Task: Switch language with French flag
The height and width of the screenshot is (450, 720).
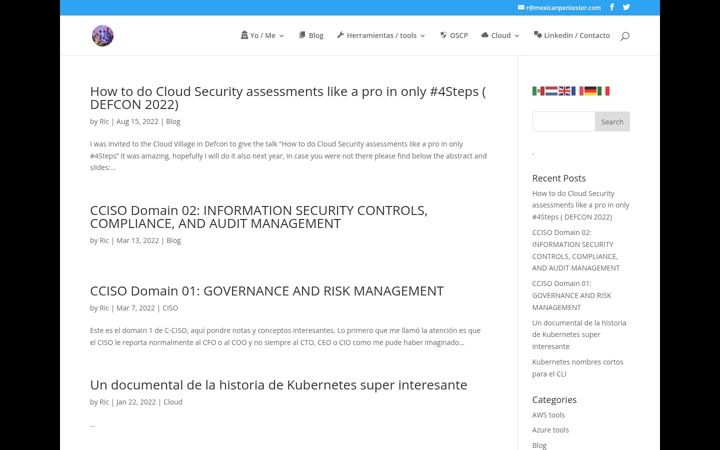Action: pyautogui.click(x=577, y=91)
